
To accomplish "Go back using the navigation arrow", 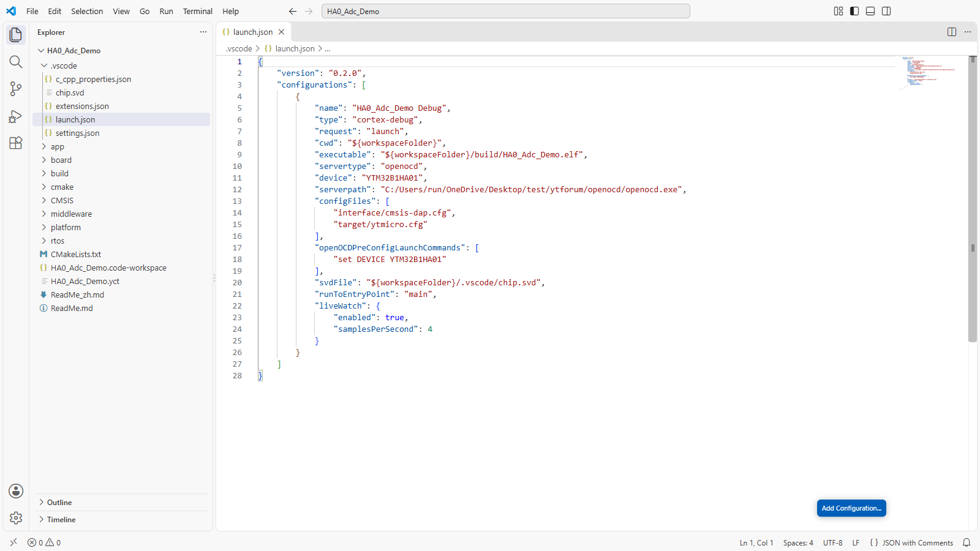I will coord(293,11).
